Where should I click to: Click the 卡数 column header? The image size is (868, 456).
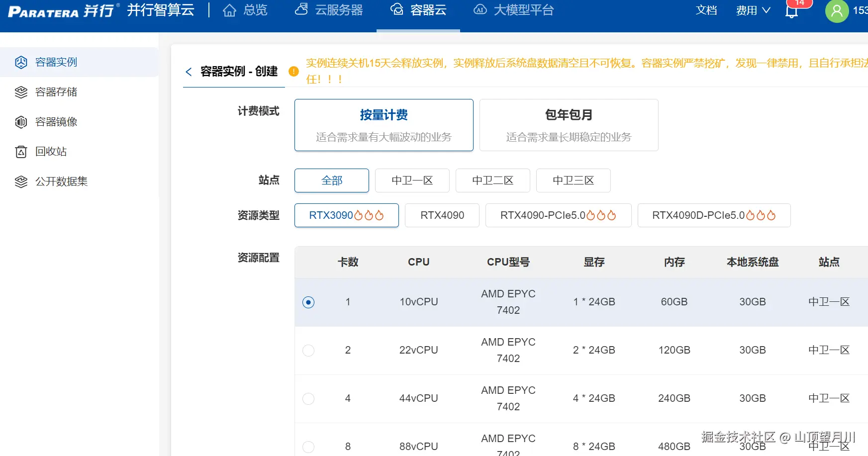(x=348, y=262)
